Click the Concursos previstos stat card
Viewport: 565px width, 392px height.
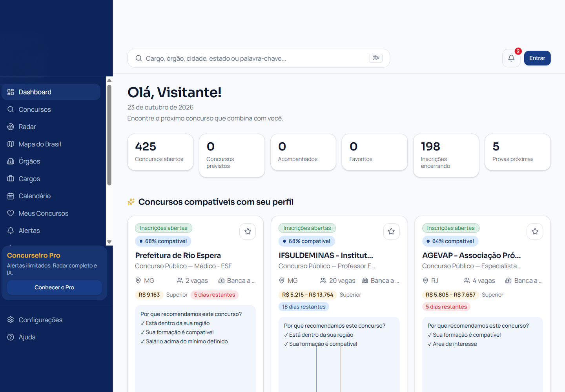232,156
